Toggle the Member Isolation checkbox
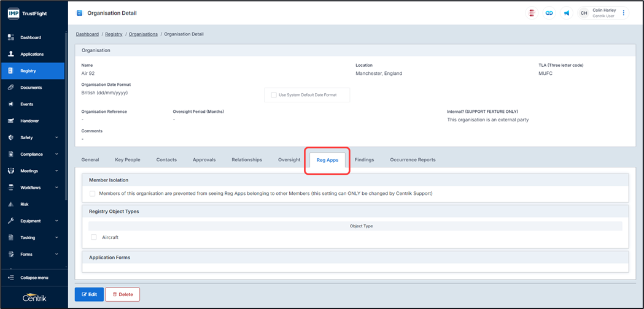The image size is (644, 309). coord(93,194)
